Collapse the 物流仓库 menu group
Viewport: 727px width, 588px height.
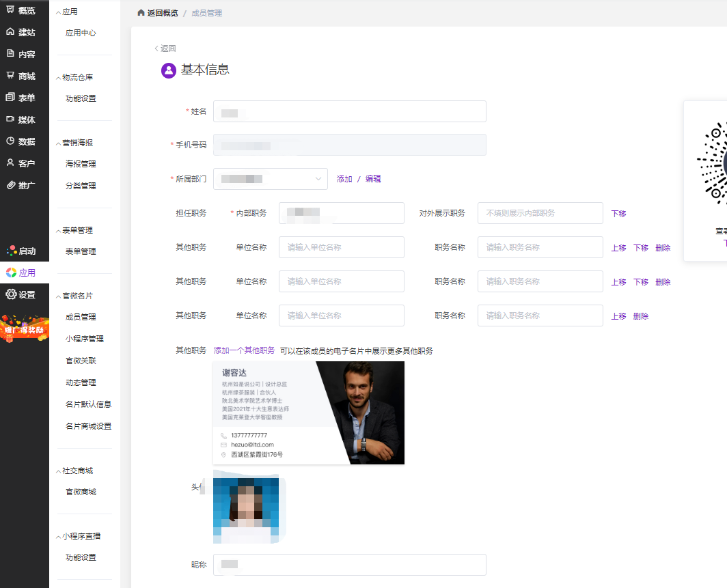59,77
